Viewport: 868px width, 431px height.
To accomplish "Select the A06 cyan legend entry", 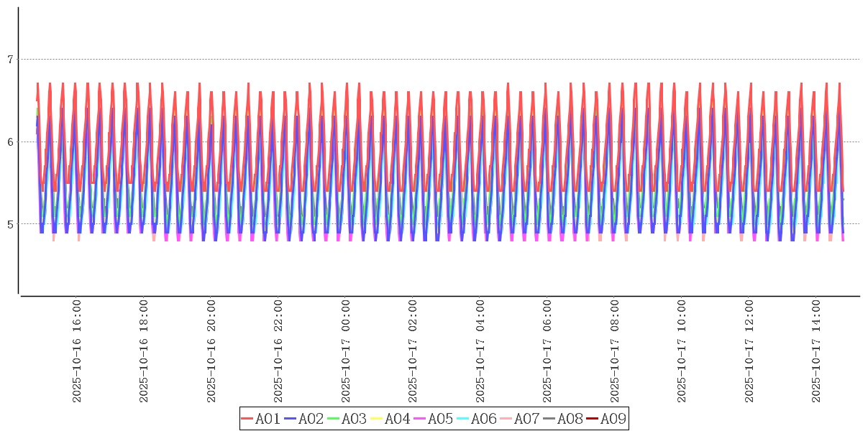I will tap(477, 419).
